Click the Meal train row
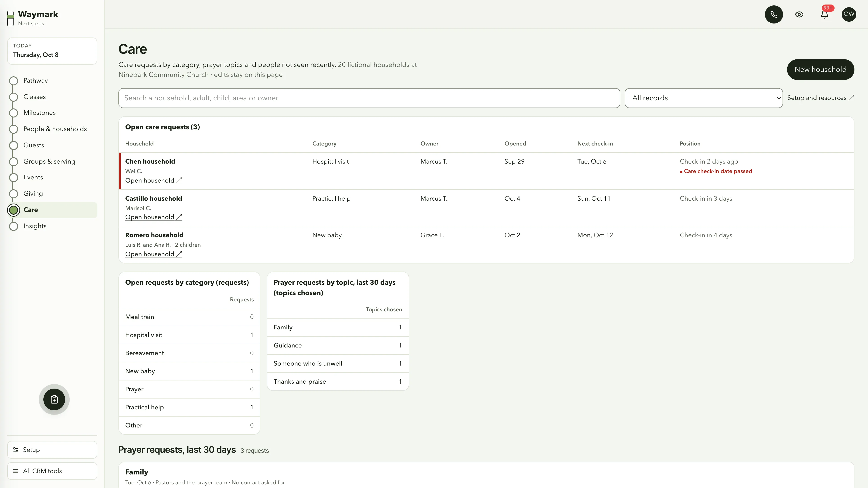This screenshot has width=868, height=488. (189, 317)
